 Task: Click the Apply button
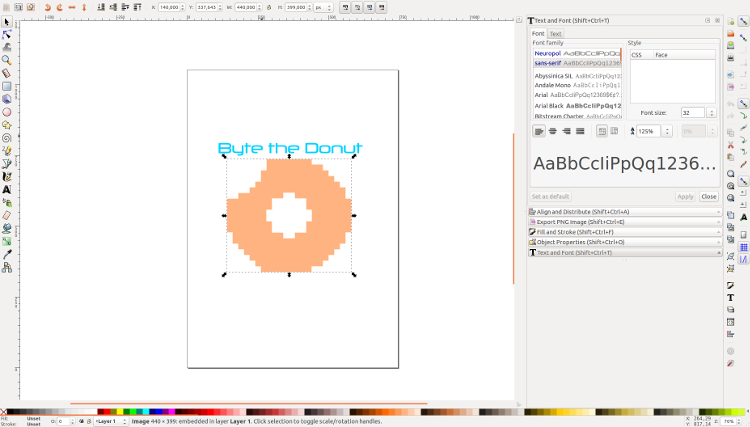(685, 197)
